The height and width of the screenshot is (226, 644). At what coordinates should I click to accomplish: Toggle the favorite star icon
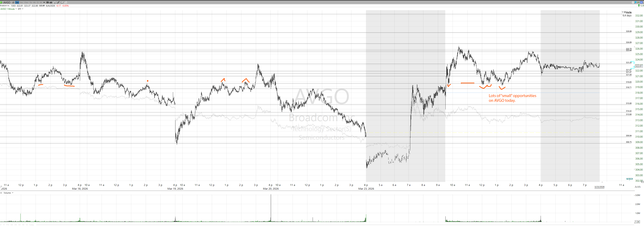[x=633, y=3]
